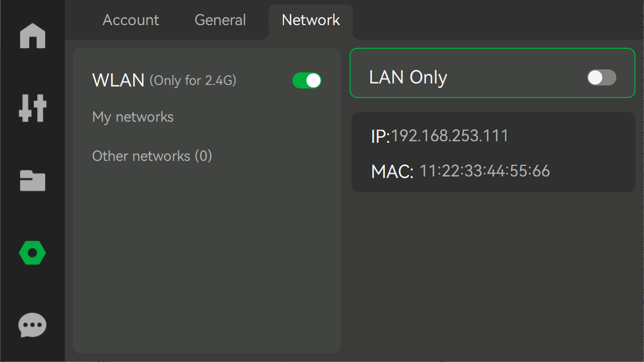Click the MAC label text
This screenshot has height=362, width=644.
(392, 172)
